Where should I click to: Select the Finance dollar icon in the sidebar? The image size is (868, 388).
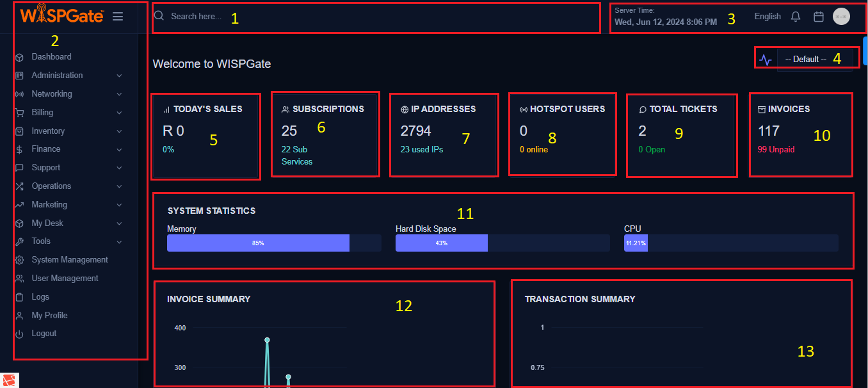20,149
